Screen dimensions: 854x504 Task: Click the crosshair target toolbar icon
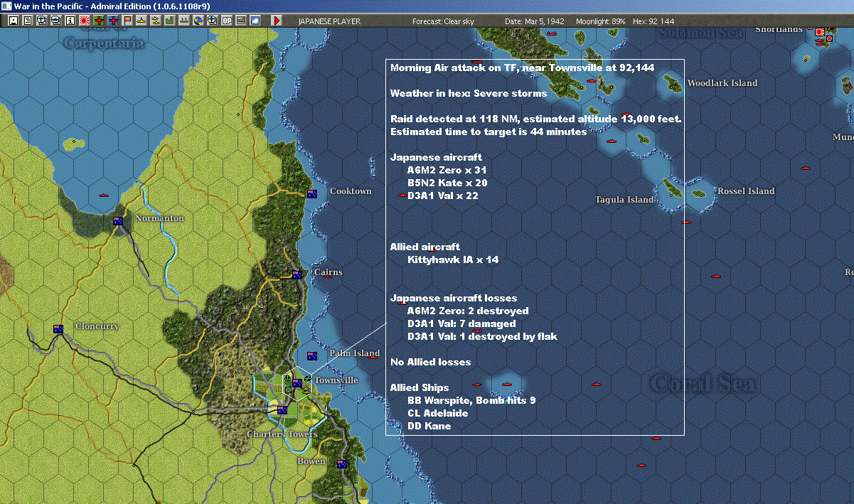pyautogui.click(x=212, y=21)
